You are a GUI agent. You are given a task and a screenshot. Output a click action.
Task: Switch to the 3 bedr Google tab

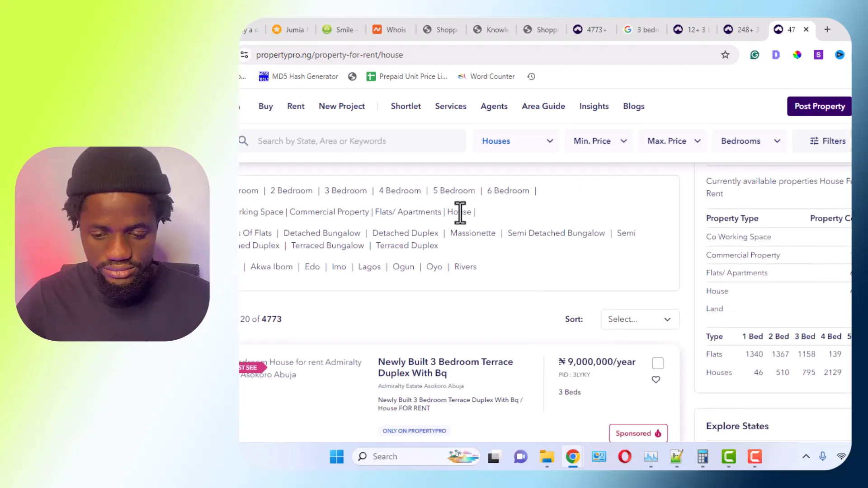pyautogui.click(x=642, y=29)
